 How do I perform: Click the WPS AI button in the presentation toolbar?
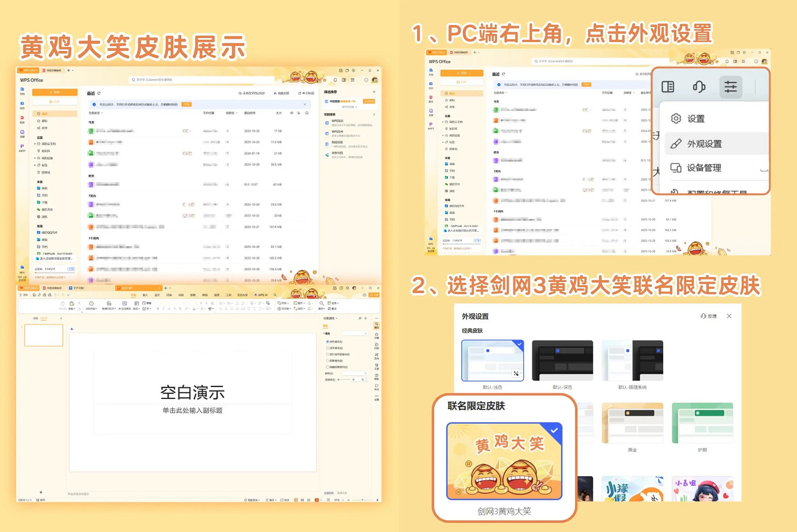[x=261, y=295]
